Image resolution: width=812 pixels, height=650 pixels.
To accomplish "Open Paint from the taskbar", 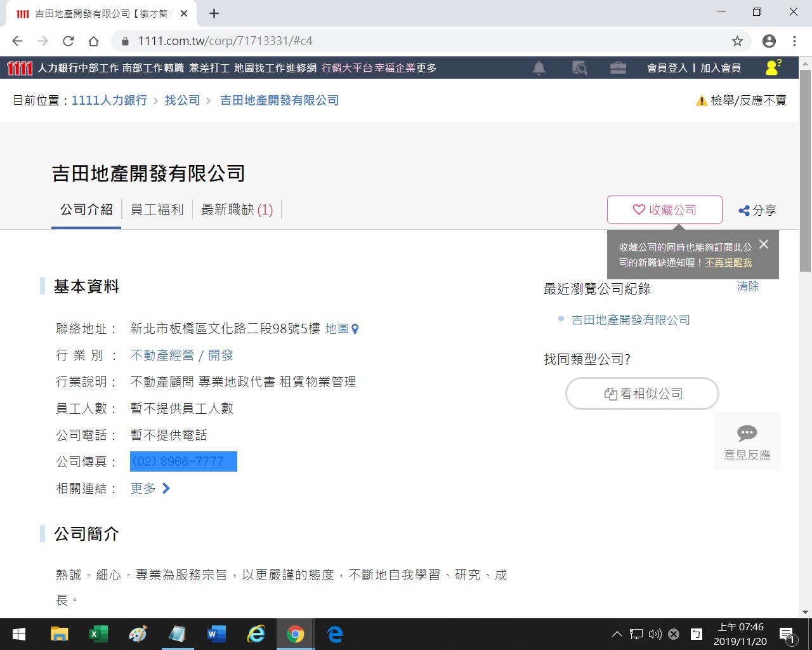I will coord(138,634).
